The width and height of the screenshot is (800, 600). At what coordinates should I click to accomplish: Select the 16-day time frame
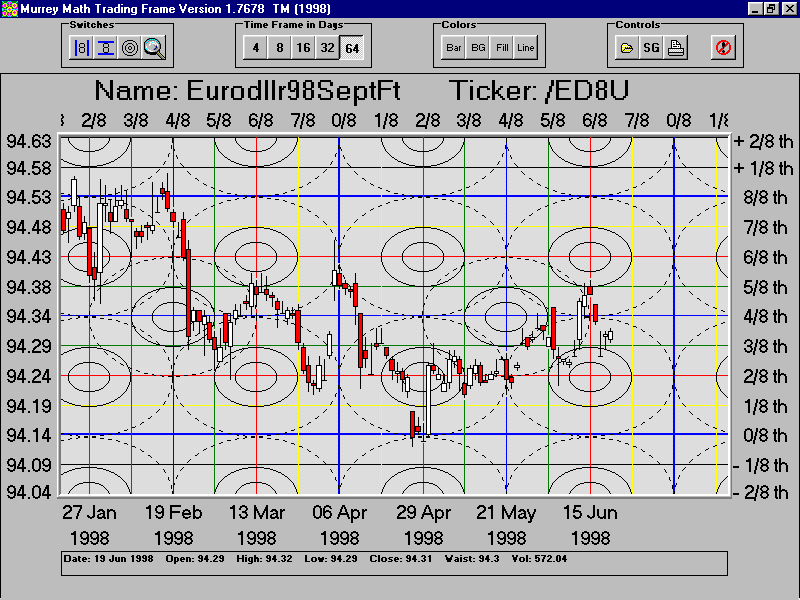tap(304, 47)
